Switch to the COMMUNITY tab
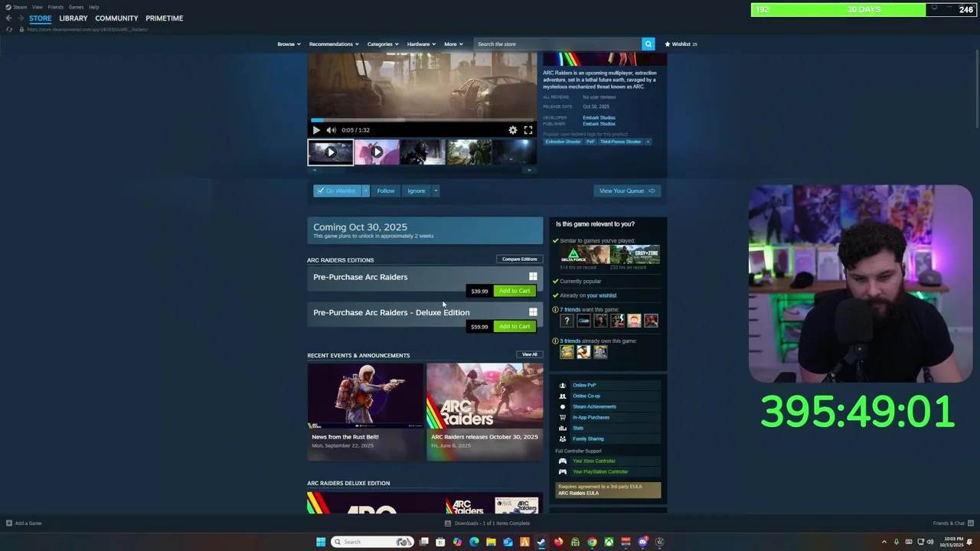980x551 pixels. pyautogui.click(x=116, y=18)
